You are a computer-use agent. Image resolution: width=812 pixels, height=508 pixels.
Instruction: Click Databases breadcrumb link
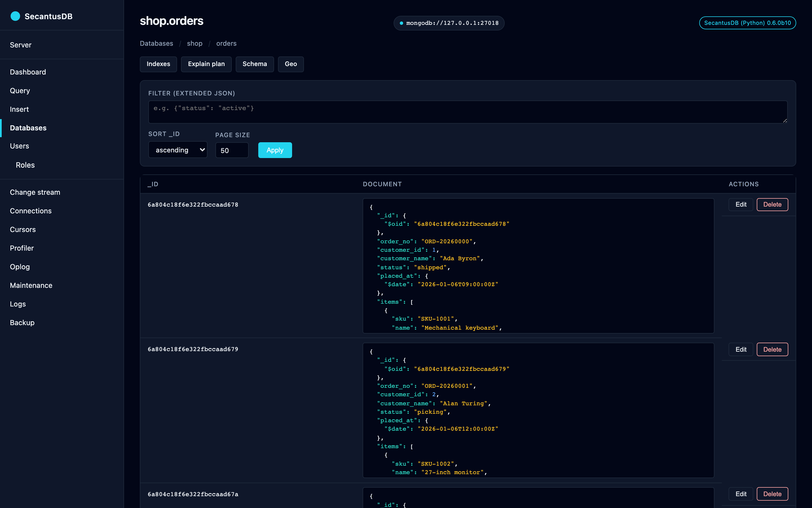coord(156,43)
